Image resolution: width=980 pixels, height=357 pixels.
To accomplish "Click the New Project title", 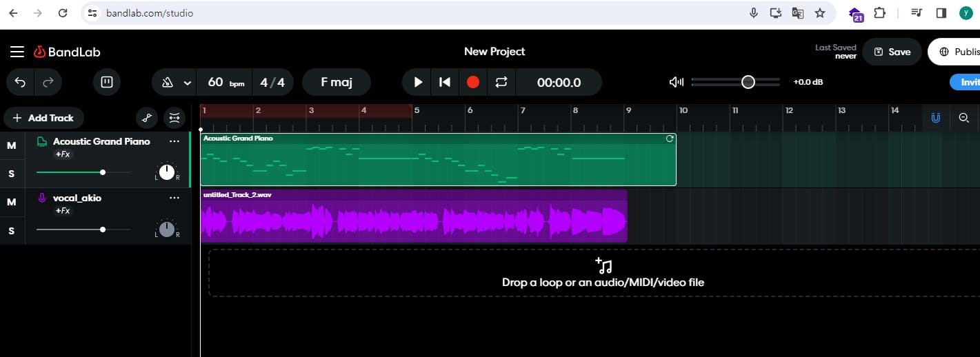I will tap(494, 52).
